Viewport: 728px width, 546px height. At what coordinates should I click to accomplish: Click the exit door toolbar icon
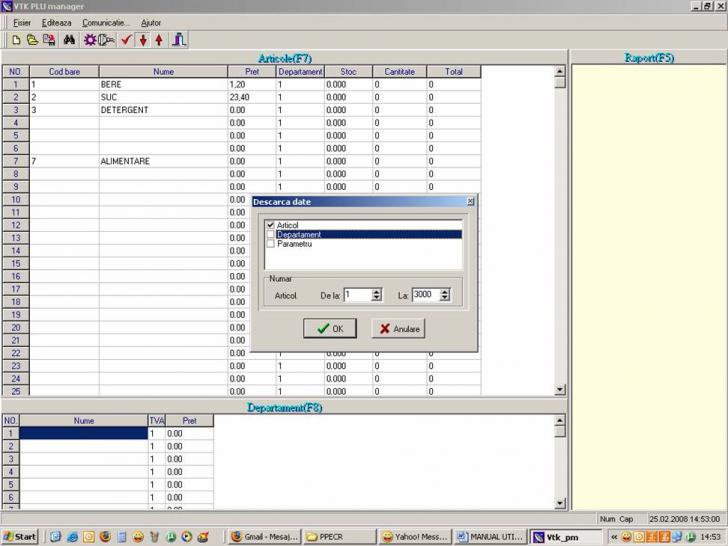point(179,40)
